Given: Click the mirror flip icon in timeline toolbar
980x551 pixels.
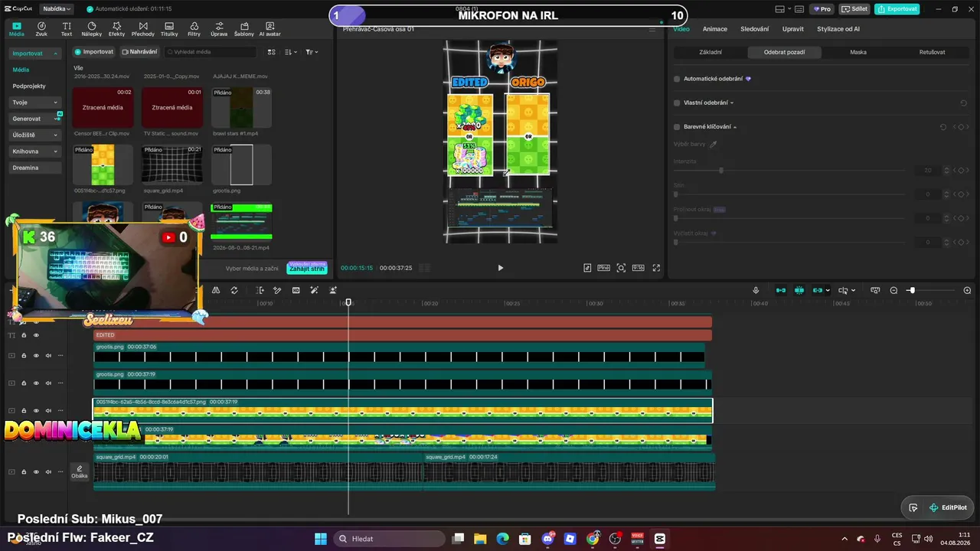Looking at the screenshot, I should coord(216,291).
